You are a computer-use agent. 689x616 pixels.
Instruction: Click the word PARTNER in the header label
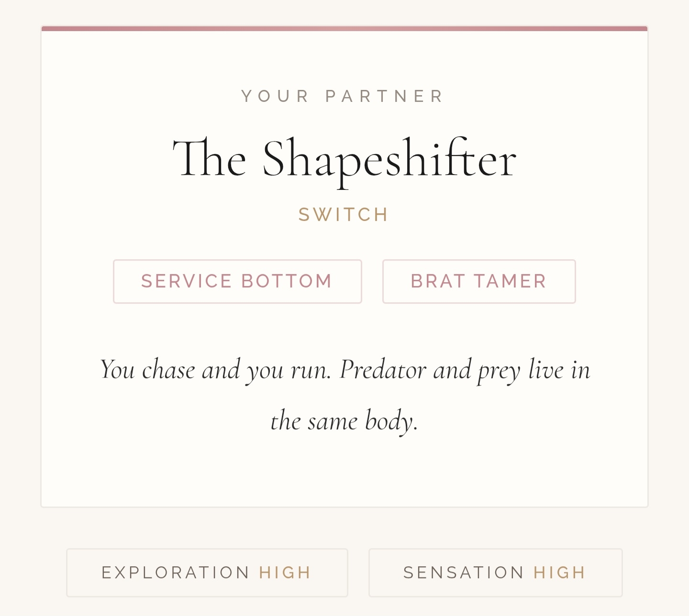pyautogui.click(x=385, y=96)
